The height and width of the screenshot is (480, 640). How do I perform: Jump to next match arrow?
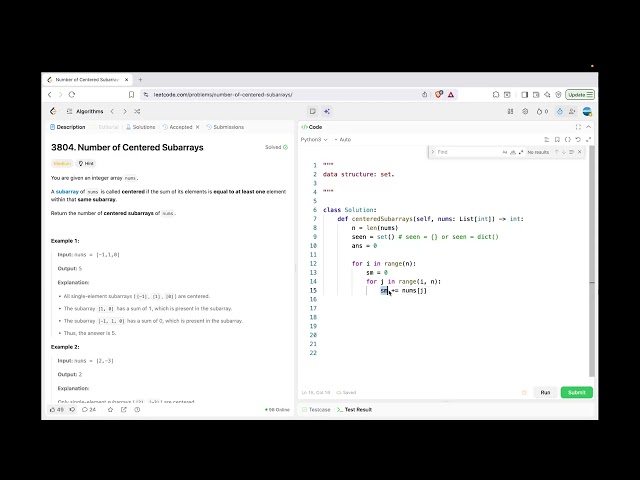pyautogui.click(x=564, y=152)
